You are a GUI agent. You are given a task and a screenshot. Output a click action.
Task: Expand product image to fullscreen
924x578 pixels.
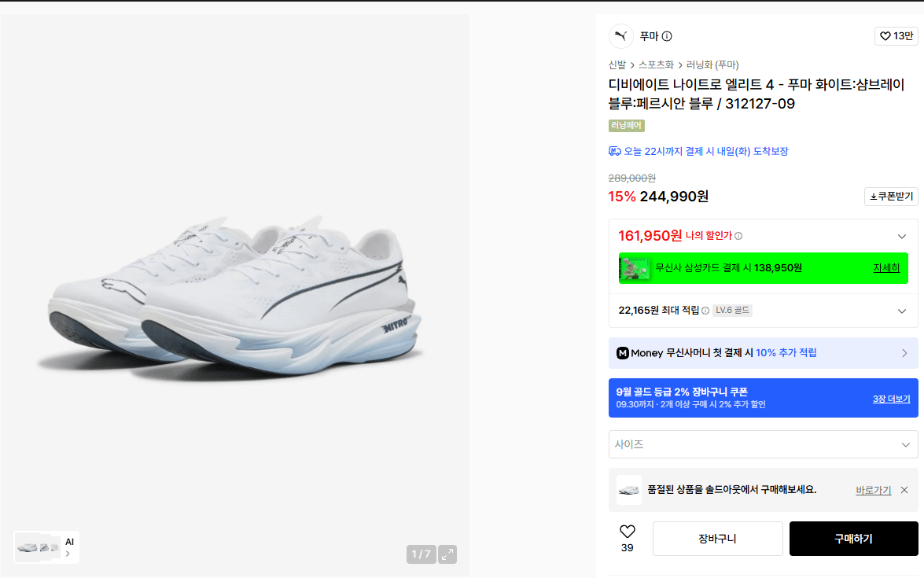tap(447, 554)
